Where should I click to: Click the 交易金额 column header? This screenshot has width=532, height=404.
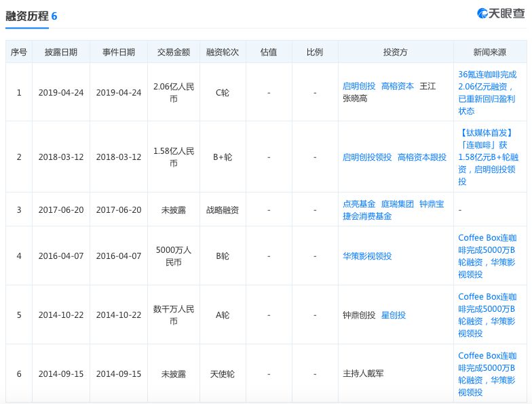174,52
